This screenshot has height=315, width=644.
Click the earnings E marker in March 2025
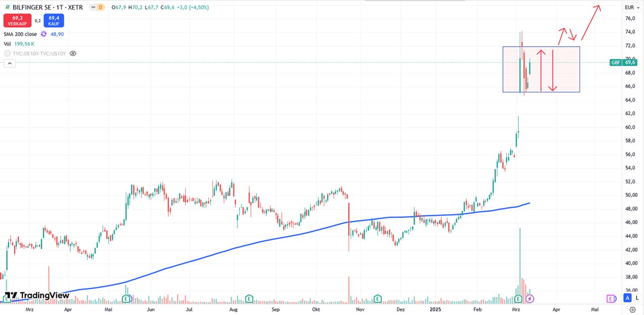(x=519, y=299)
